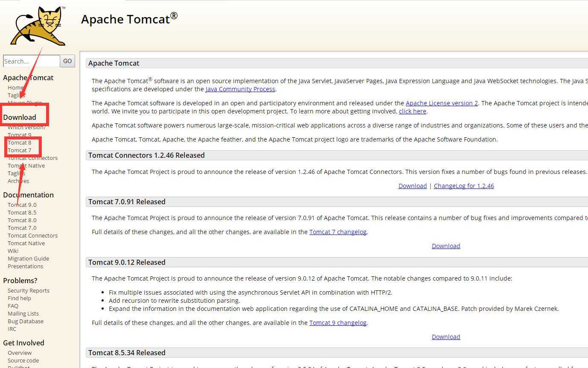Open the Find help link
Image resolution: width=588 pixels, height=368 pixels.
(x=19, y=298)
